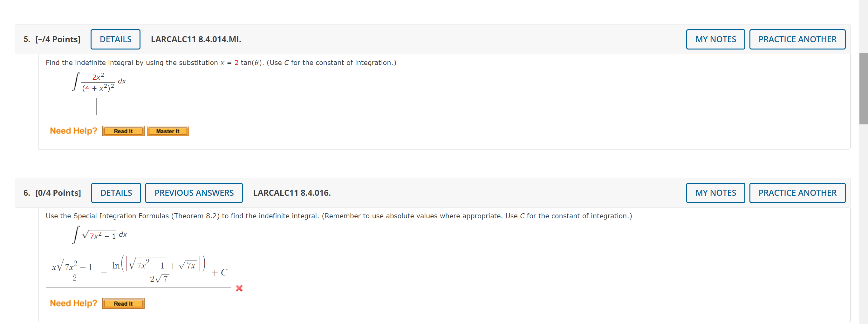Click the vertical scrollbar on the right
This screenshot has height=324, width=868.
[x=864, y=88]
